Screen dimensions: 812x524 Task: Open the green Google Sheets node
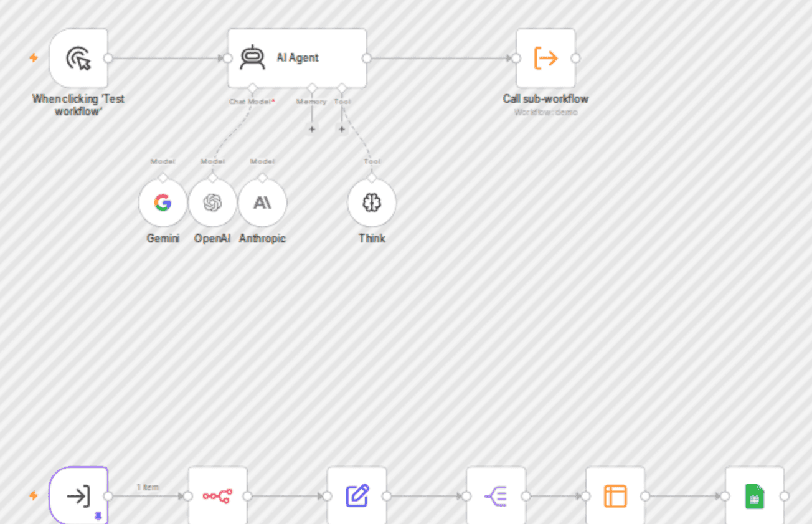(755, 496)
